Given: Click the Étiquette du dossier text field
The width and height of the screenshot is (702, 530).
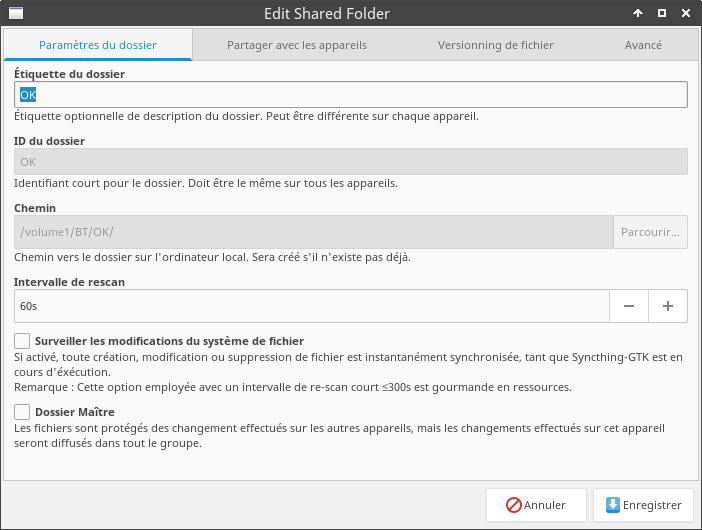Looking at the screenshot, I should coord(351,94).
